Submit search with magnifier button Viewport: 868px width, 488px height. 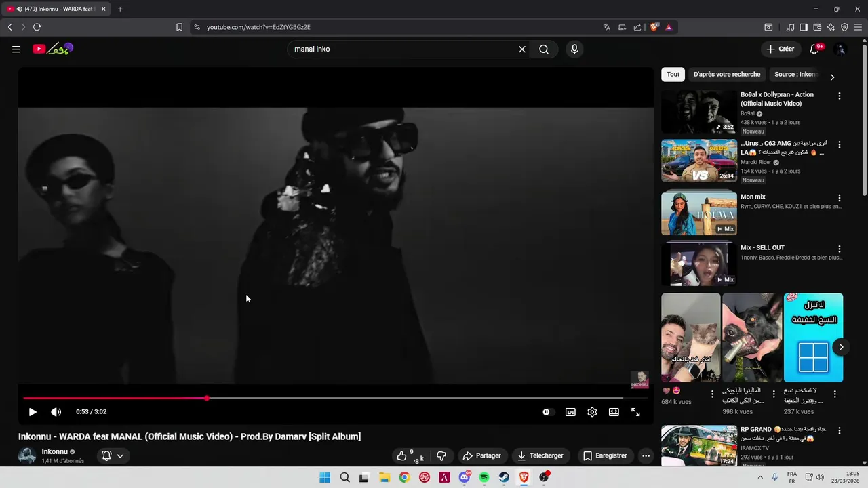[544, 49]
